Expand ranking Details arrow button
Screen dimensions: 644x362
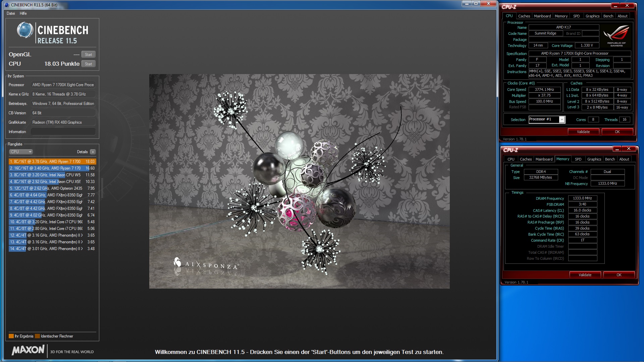(93, 152)
